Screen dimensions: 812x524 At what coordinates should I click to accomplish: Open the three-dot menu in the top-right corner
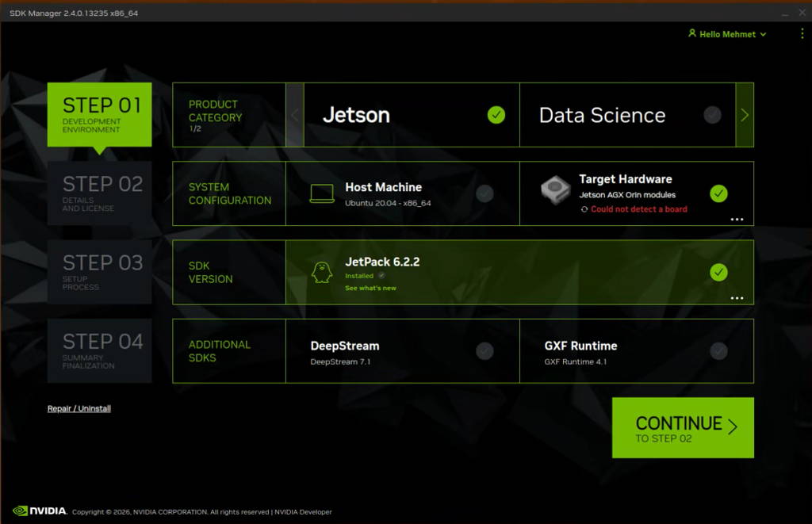tap(802, 33)
